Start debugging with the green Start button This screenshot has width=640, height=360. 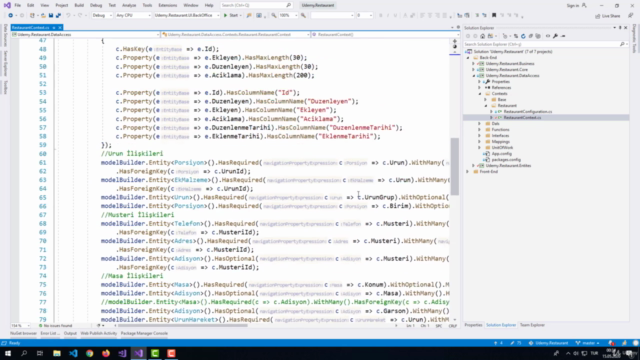231,16
